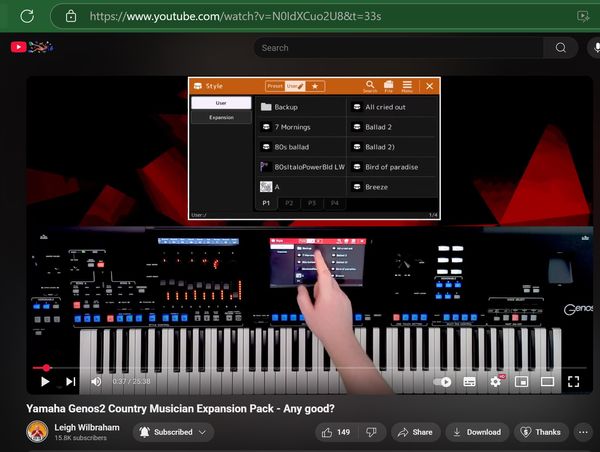Select Preset tab in Style window
Image resolution: width=600 pixels, height=452 pixels.
[275, 86]
